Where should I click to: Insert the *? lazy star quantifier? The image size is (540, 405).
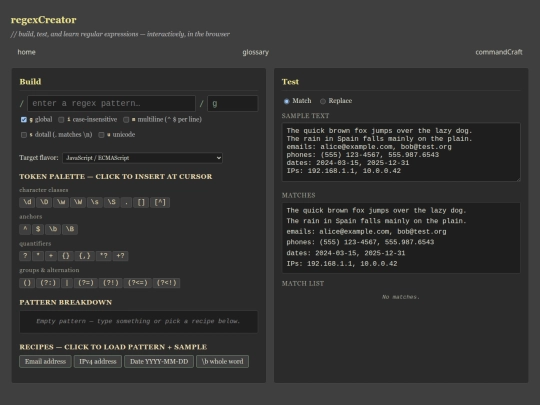(x=103, y=256)
